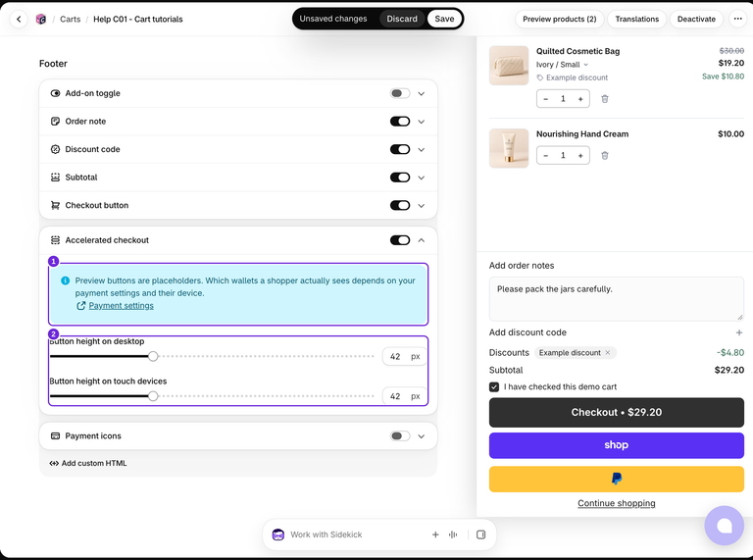Expand the Discount code section
Viewport: 753px width, 560px height.
tap(422, 149)
